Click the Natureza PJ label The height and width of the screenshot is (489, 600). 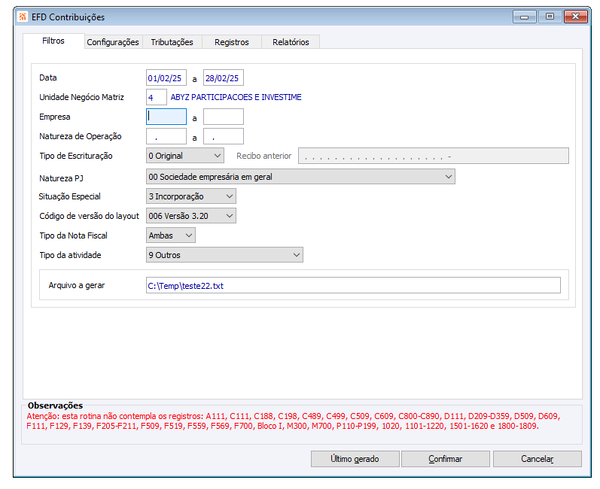point(61,178)
